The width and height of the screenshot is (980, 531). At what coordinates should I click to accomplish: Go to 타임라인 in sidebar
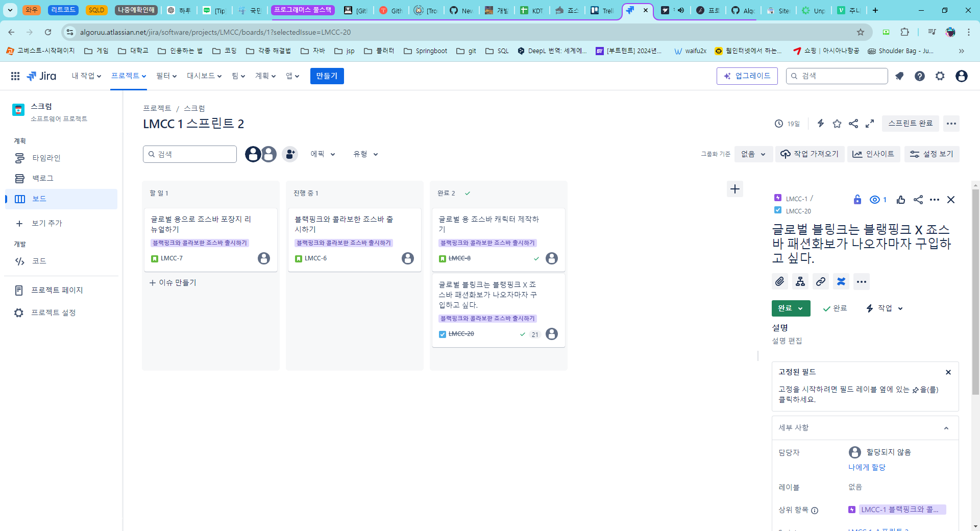[61, 158]
